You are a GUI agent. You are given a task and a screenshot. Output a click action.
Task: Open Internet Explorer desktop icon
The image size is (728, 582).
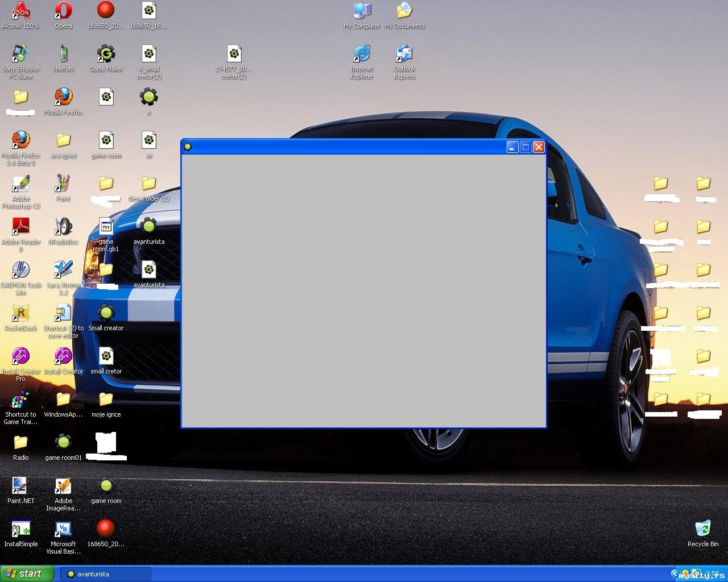point(362,55)
